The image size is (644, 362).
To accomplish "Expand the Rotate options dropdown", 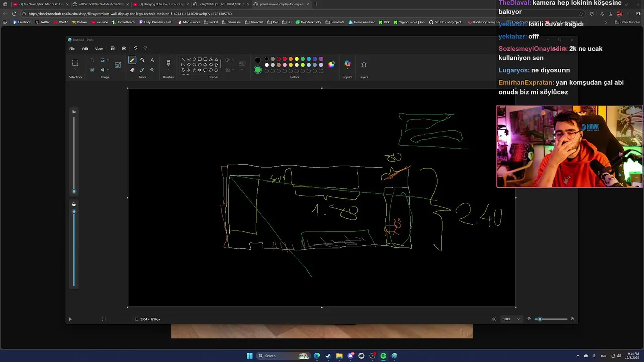I will pos(108,60).
